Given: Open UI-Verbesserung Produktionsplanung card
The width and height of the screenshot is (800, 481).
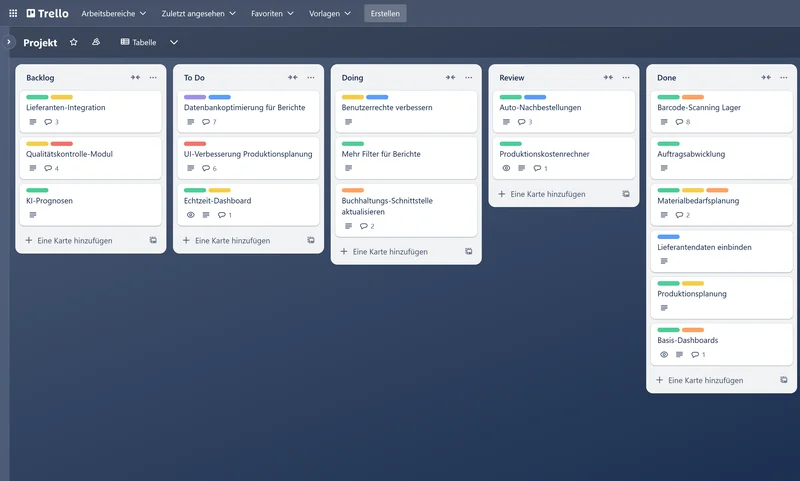Looking at the screenshot, I should pyautogui.click(x=248, y=158).
